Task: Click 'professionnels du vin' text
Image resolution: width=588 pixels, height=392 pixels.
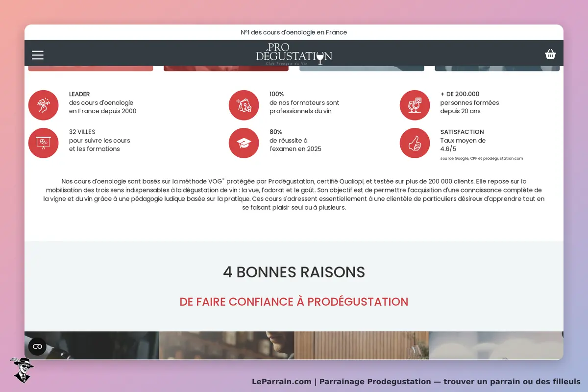Action: click(300, 111)
